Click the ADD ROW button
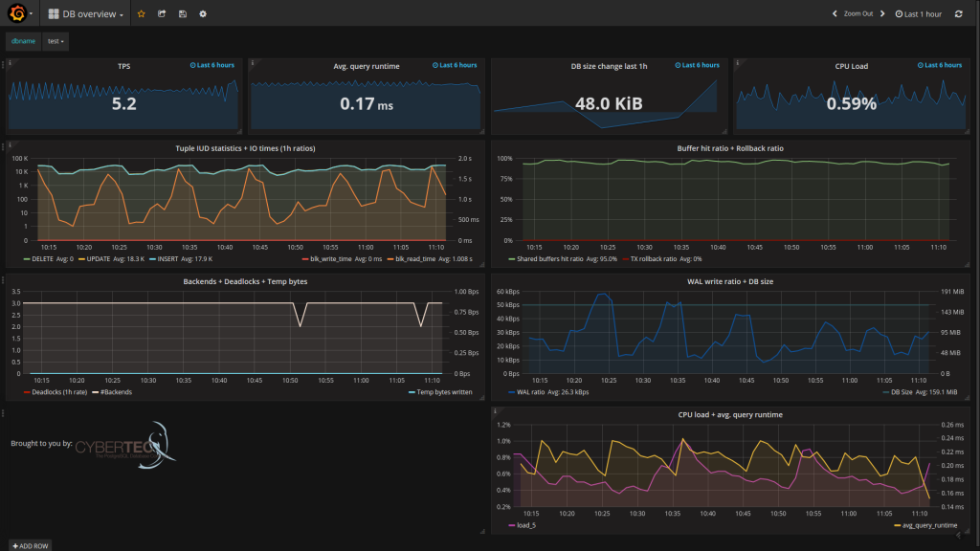This screenshot has height=551, width=980. [30, 545]
